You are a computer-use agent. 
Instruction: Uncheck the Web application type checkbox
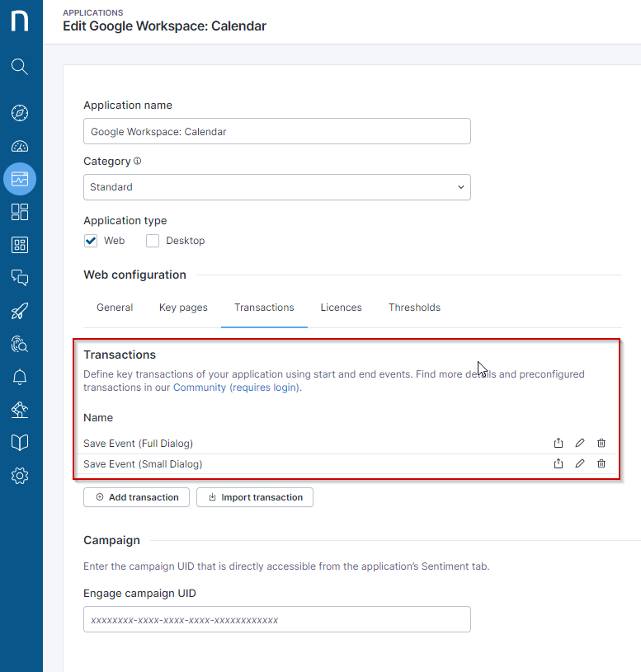tap(91, 241)
